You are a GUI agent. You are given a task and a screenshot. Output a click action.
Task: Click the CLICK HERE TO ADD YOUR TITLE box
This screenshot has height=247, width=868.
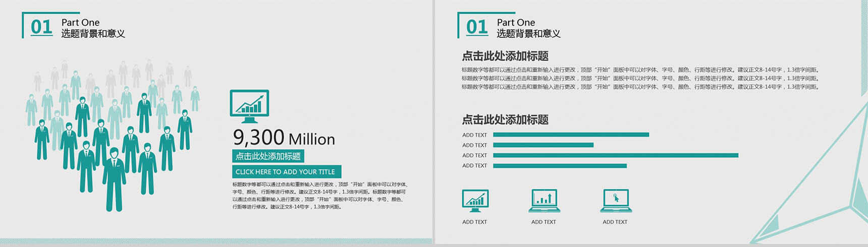[287, 172]
